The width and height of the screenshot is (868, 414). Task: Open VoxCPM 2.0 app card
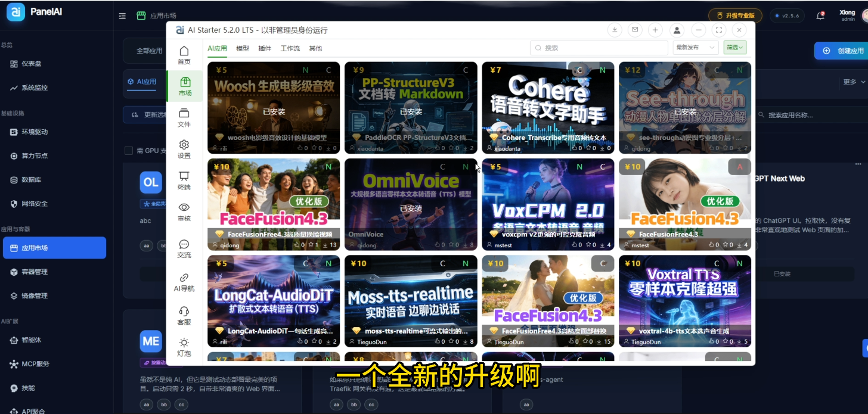click(x=548, y=204)
